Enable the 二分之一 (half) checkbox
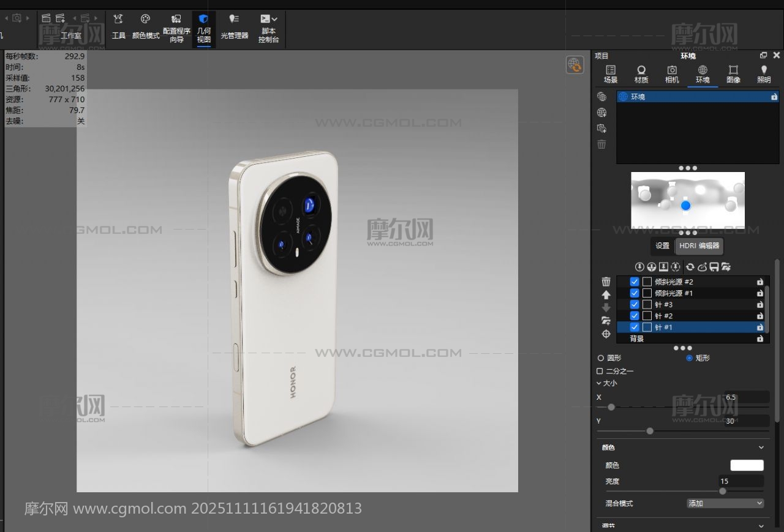This screenshot has width=784, height=532. click(600, 371)
